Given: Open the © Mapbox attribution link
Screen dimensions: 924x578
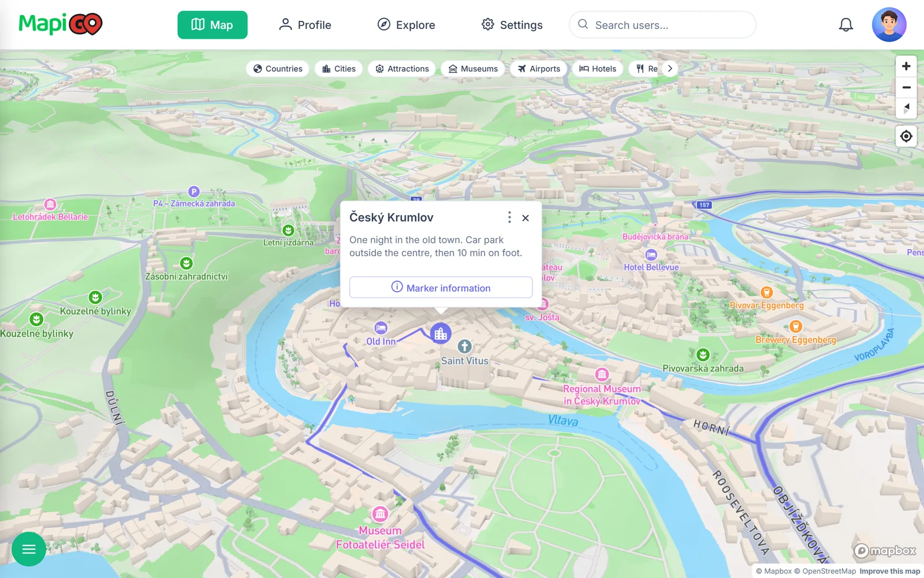Looking at the screenshot, I should pyautogui.click(x=774, y=571).
